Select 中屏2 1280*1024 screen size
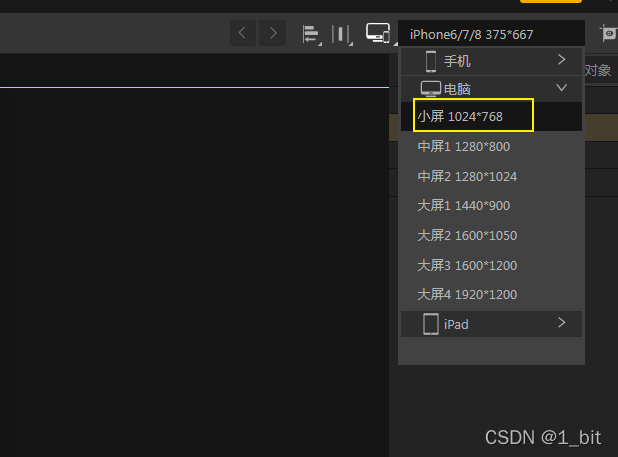The image size is (618, 457). [491, 176]
